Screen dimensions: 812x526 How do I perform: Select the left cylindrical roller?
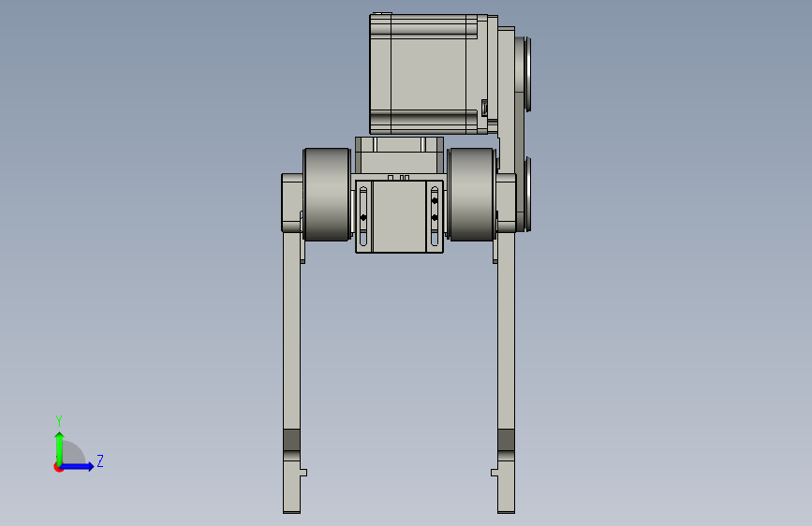[326, 194]
